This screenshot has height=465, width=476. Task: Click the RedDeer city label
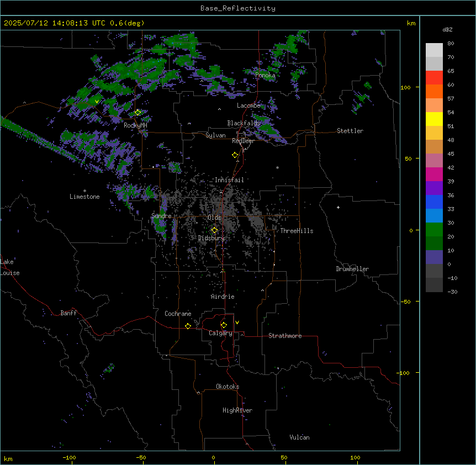click(243, 141)
